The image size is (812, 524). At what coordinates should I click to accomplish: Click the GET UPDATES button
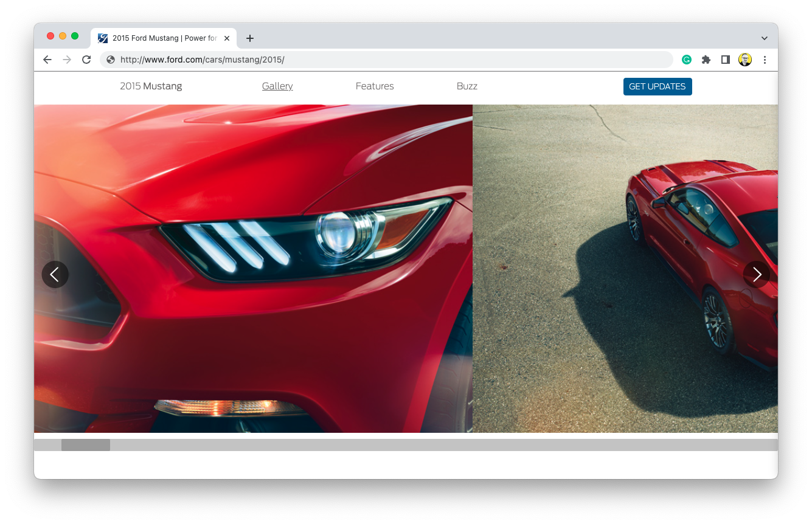coord(658,86)
